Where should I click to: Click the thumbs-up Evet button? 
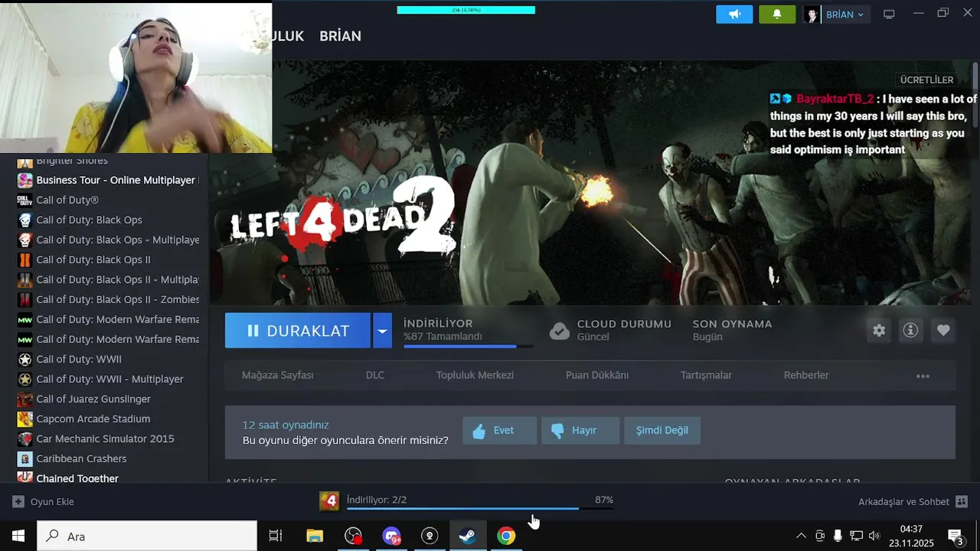click(499, 430)
